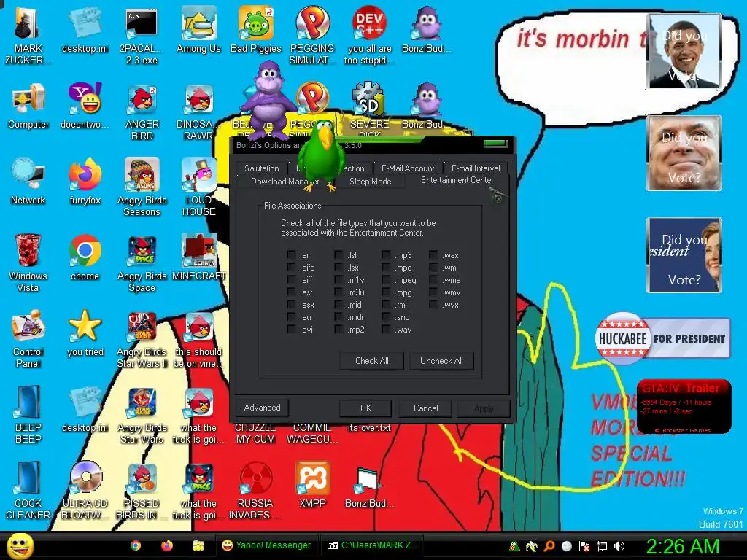Enable the .avi file association

click(290, 329)
